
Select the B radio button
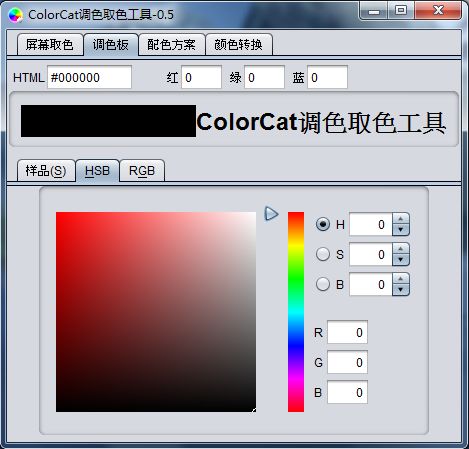coord(323,284)
